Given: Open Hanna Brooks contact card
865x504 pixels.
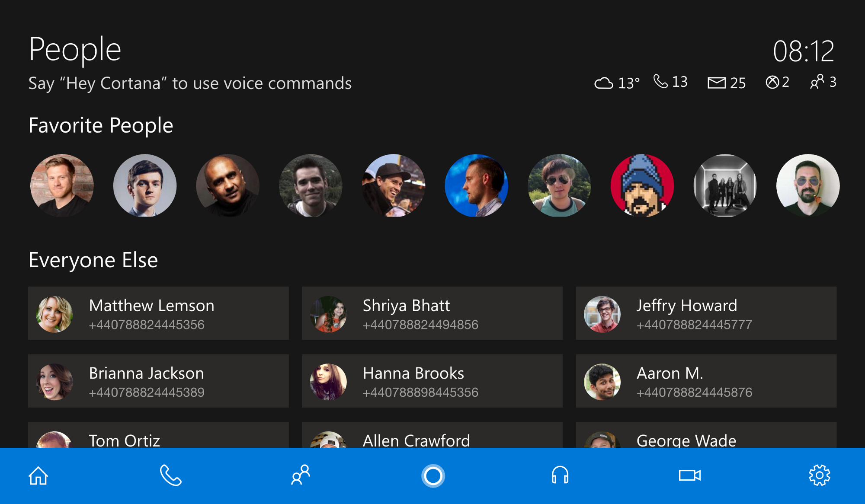Looking at the screenshot, I should coord(432,381).
